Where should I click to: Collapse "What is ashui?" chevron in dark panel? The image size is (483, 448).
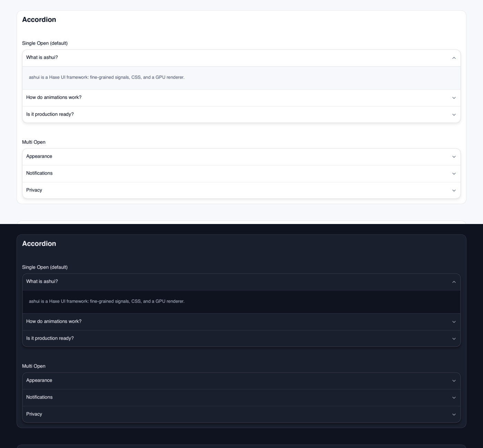coord(454,282)
